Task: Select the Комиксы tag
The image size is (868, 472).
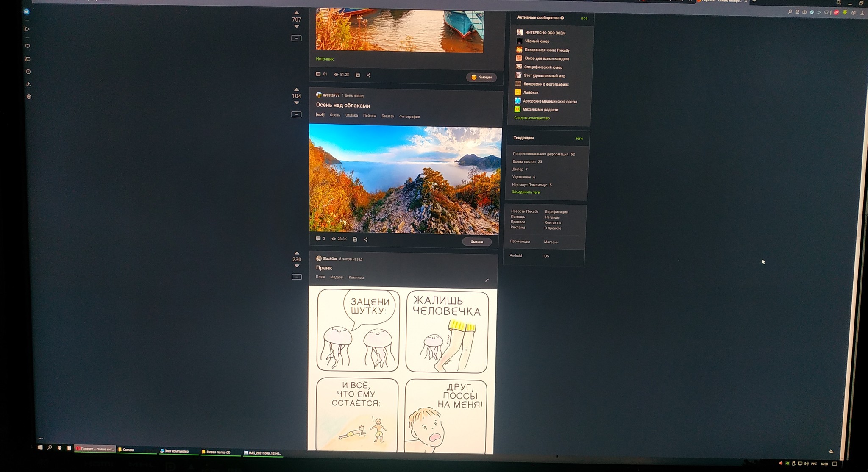Action: click(x=356, y=278)
